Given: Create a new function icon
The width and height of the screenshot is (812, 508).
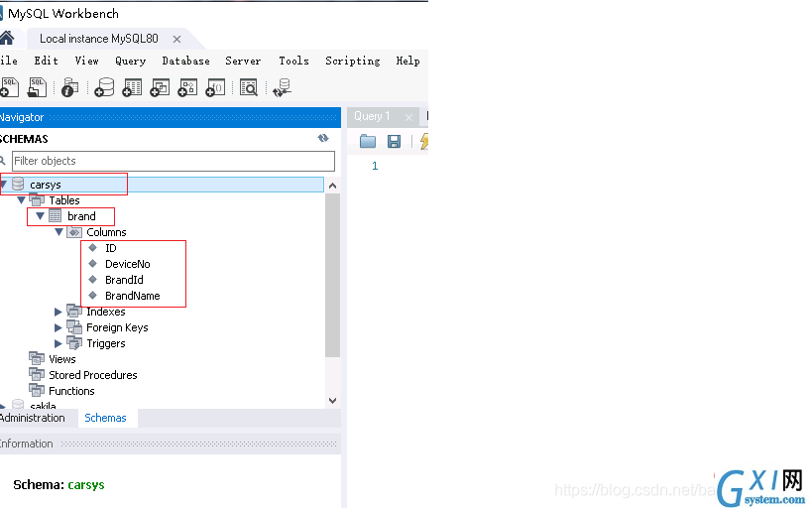Looking at the screenshot, I should tap(215, 87).
